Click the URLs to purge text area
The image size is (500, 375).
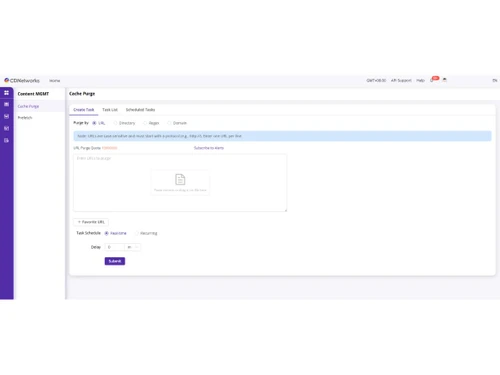(x=180, y=183)
